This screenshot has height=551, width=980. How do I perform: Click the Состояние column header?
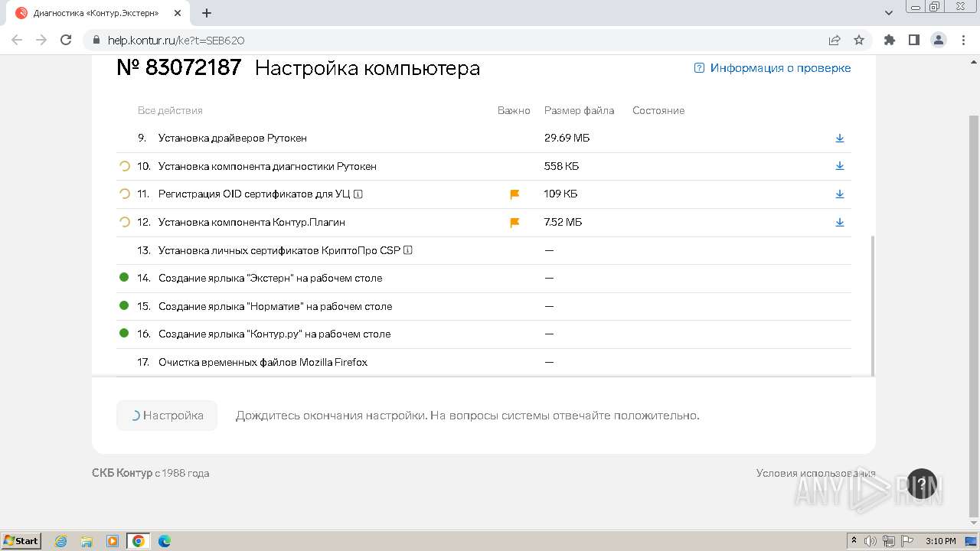(658, 110)
